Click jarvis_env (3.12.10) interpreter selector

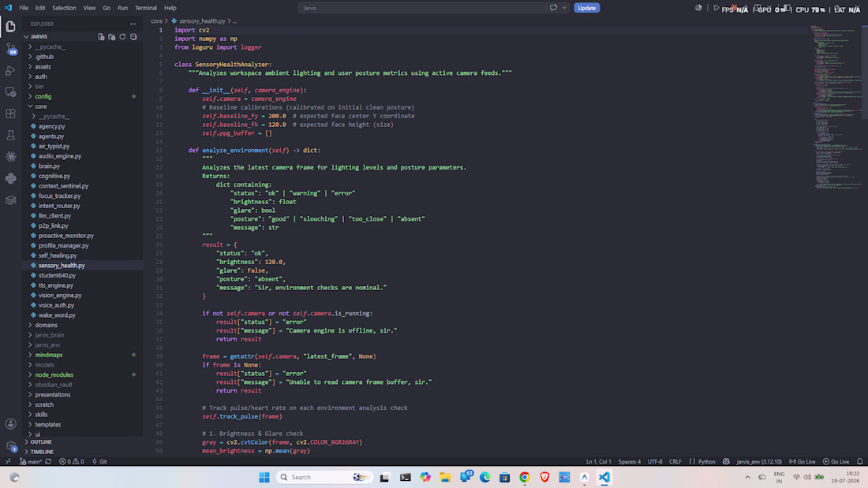click(x=759, y=461)
